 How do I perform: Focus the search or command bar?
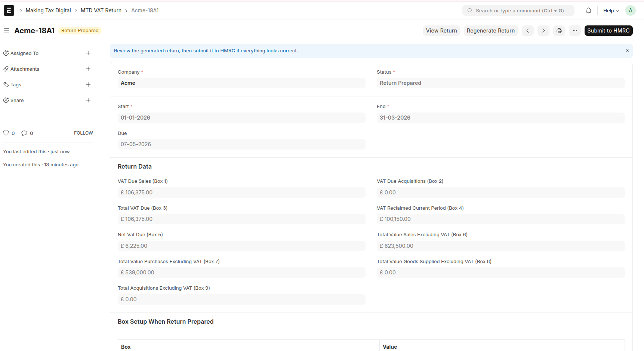coord(518,10)
